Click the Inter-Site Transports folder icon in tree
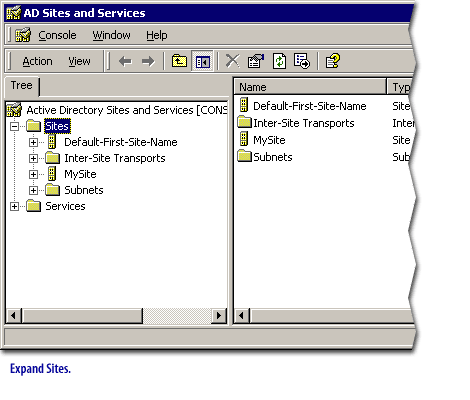The height and width of the screenshot is (400, 470). point(52,158)
